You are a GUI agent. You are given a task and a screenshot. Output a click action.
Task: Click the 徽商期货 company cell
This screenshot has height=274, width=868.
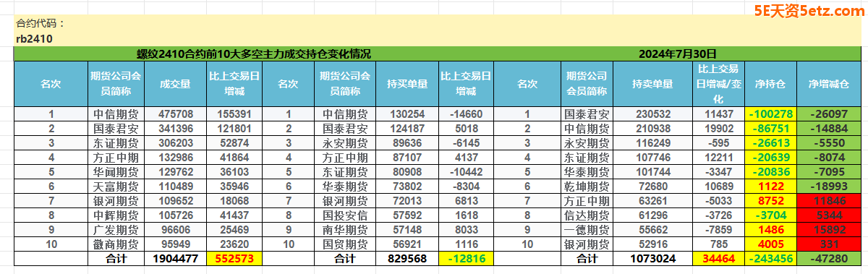pyautogui.click(x=116, y=244)
